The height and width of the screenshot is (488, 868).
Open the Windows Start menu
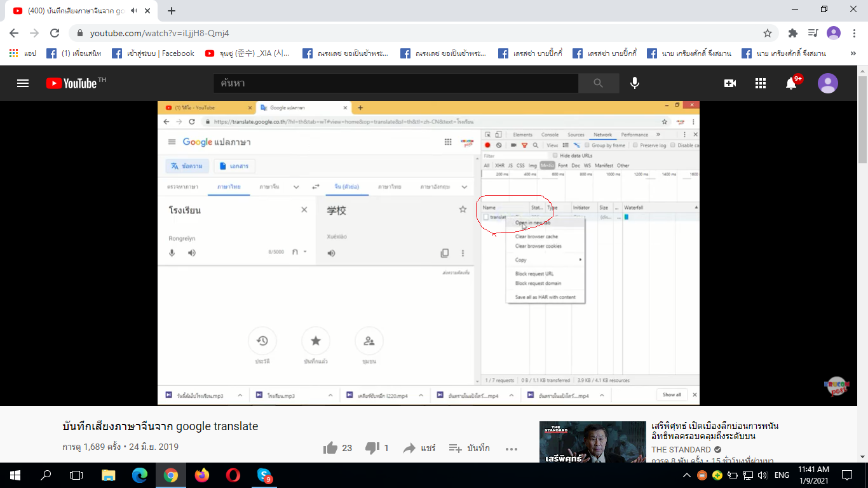15,475
